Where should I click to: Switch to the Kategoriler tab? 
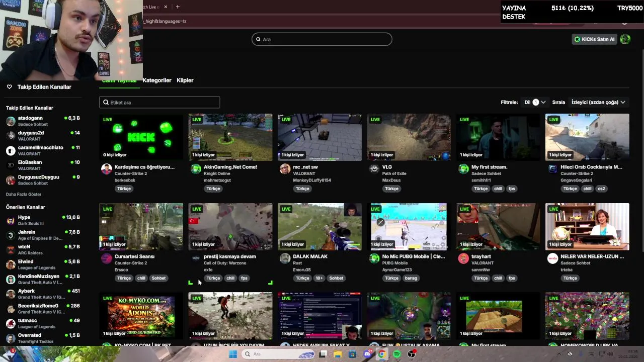(x=157, y=80)
